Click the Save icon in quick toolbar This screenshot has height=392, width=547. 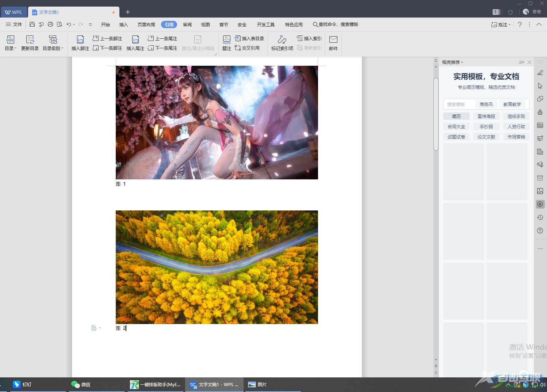(x=32, y=24)
